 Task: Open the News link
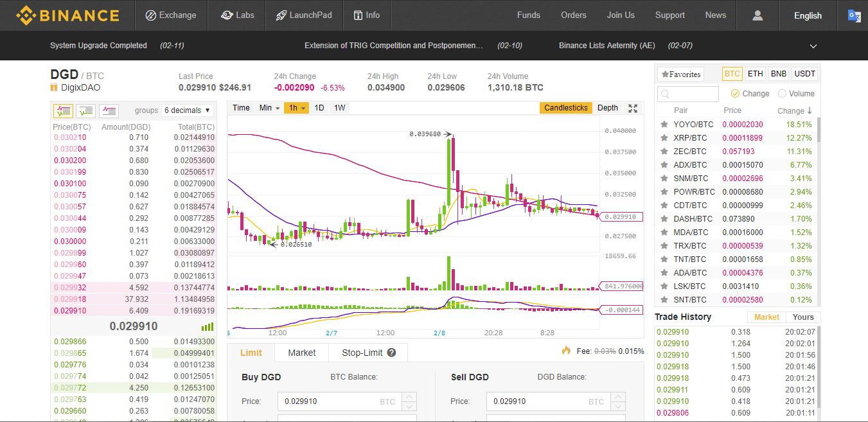click(x=716, y=15)
